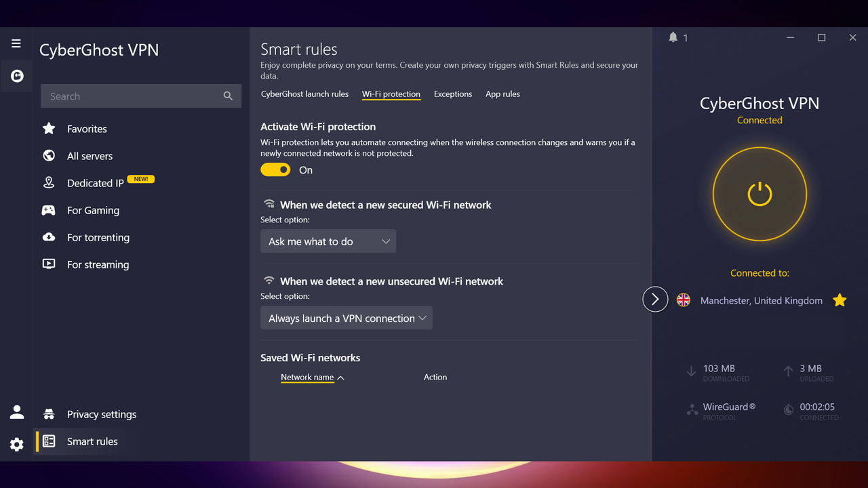
Task: Click the yellow power button to disconnect
Action: click(x=759, y=194)
